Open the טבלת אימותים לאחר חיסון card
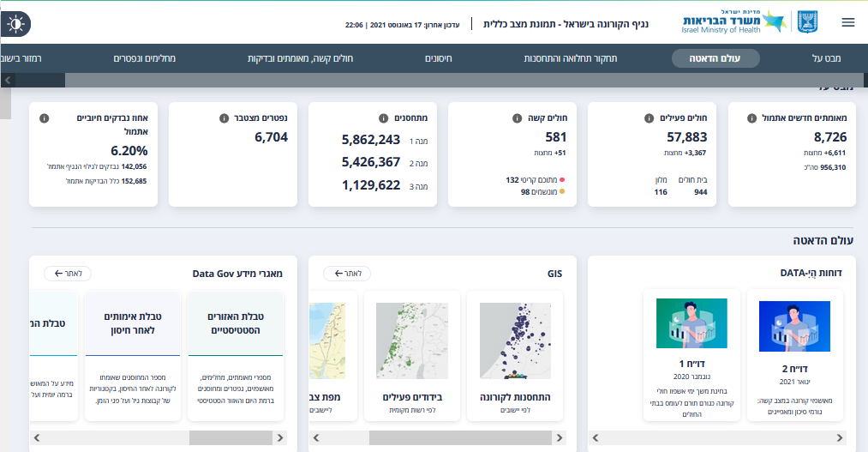 [133, 355]
